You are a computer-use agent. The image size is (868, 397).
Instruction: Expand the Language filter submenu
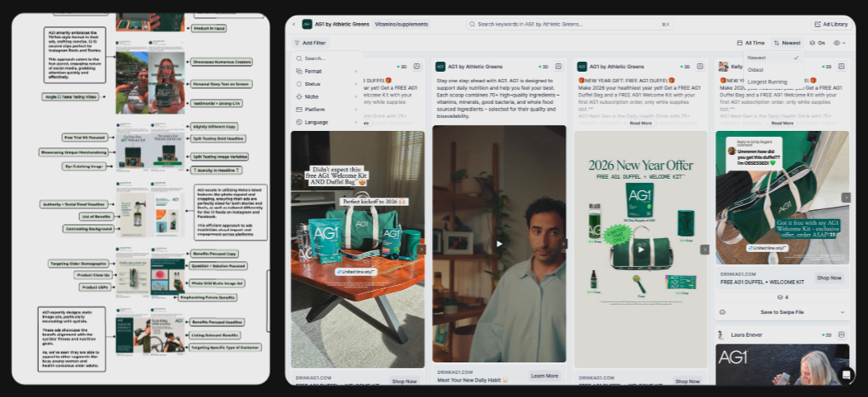[x=326, y=122]
